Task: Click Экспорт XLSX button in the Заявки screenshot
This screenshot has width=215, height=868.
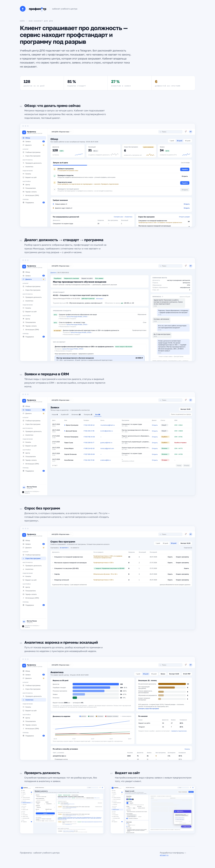Action: coord(185,409)
